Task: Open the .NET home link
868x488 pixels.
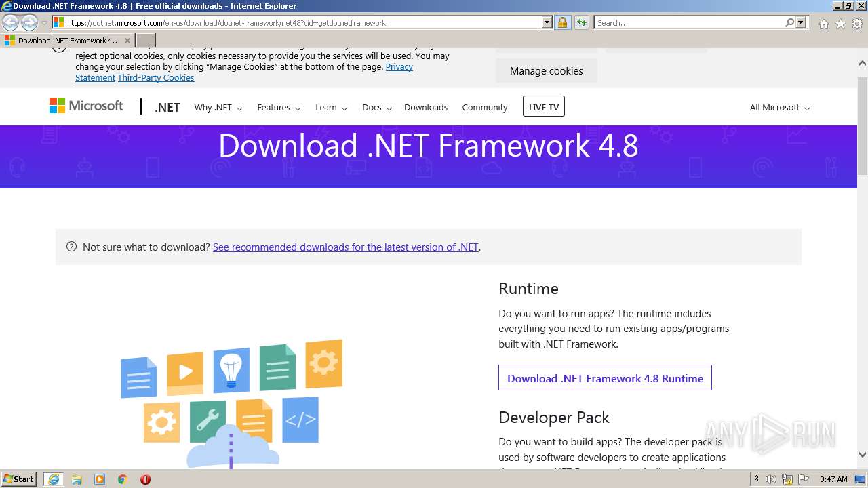Action: pos(167,107)
